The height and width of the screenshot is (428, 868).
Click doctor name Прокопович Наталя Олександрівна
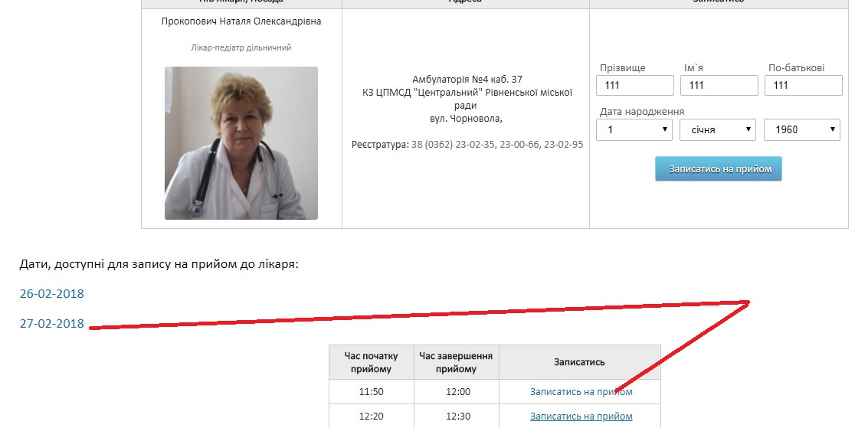pyautogui.click(x=241, y=21)
